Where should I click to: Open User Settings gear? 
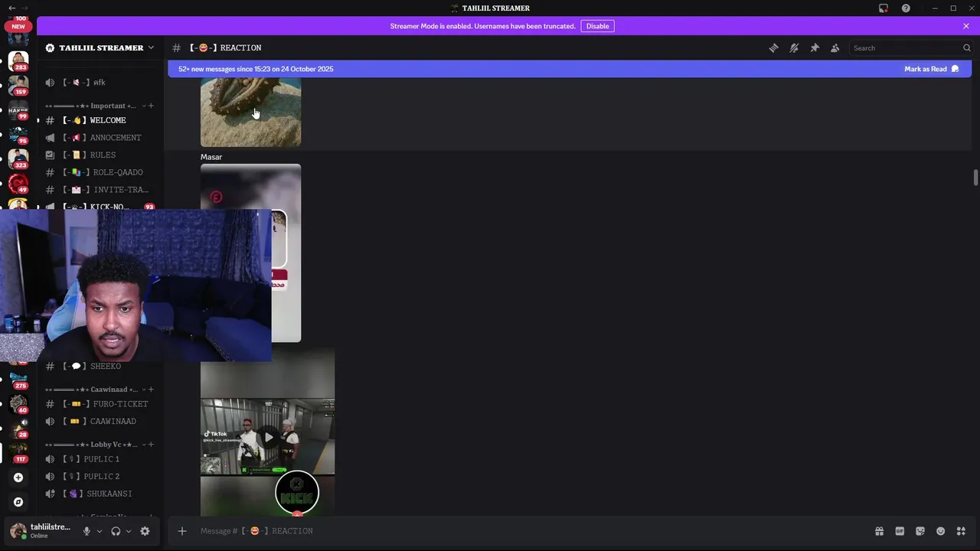pos(145,531)
